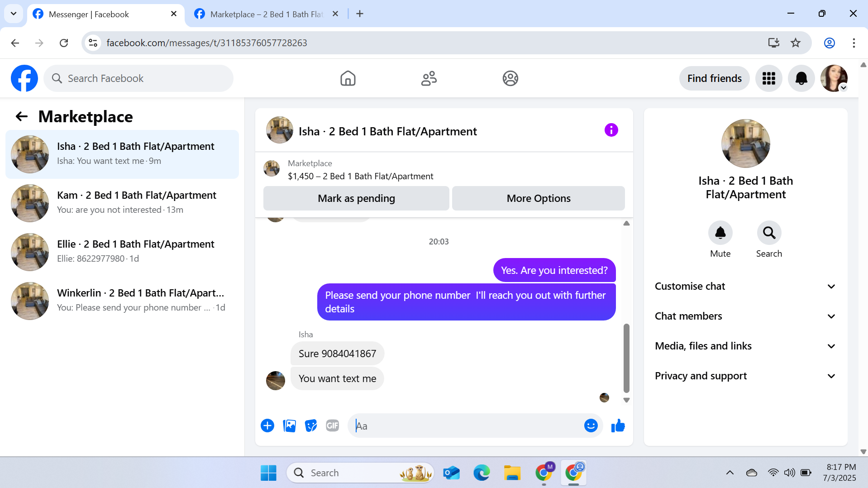This screenshot has width=868, height=488.
Task: Expand Chat members section
Action: (x=745, y=316)
